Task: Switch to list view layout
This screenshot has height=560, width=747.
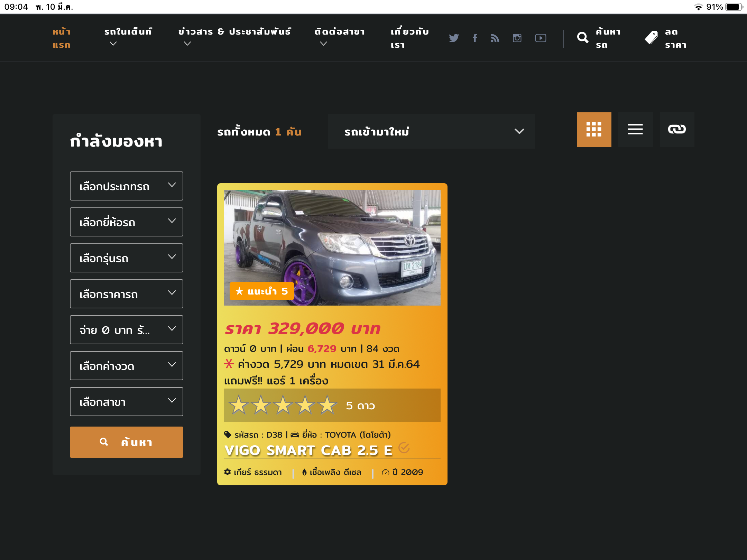Action: [635, 130]
